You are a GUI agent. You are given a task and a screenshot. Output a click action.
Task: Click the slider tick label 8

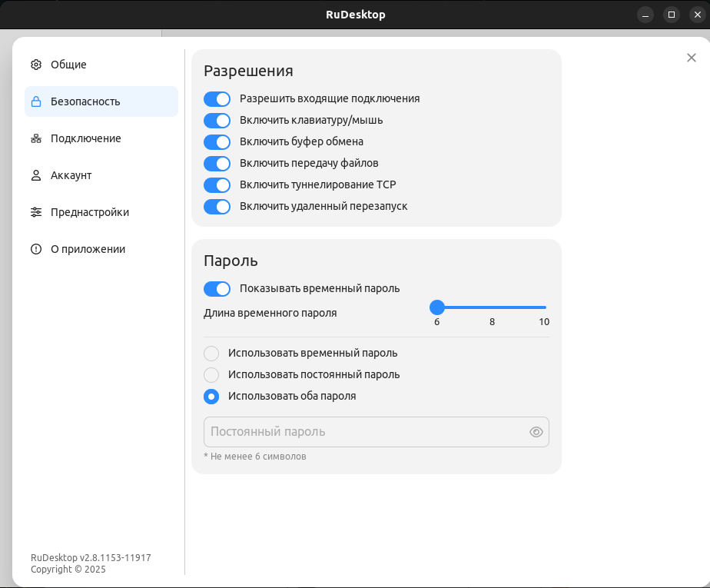(493, 321)
